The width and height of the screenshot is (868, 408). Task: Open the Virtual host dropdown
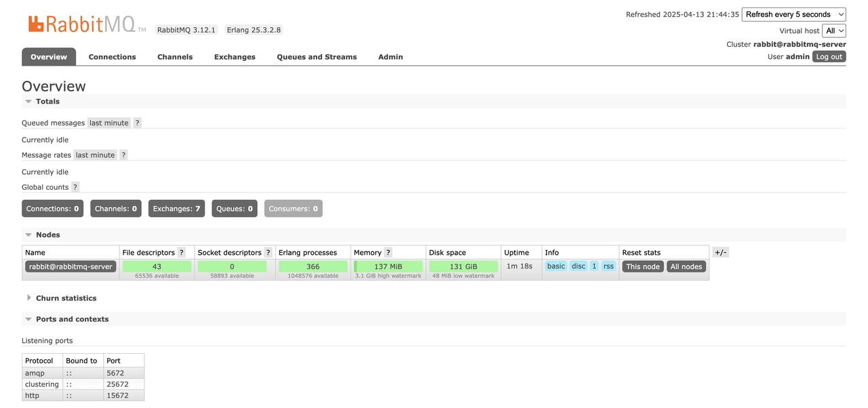pos(833,30)
